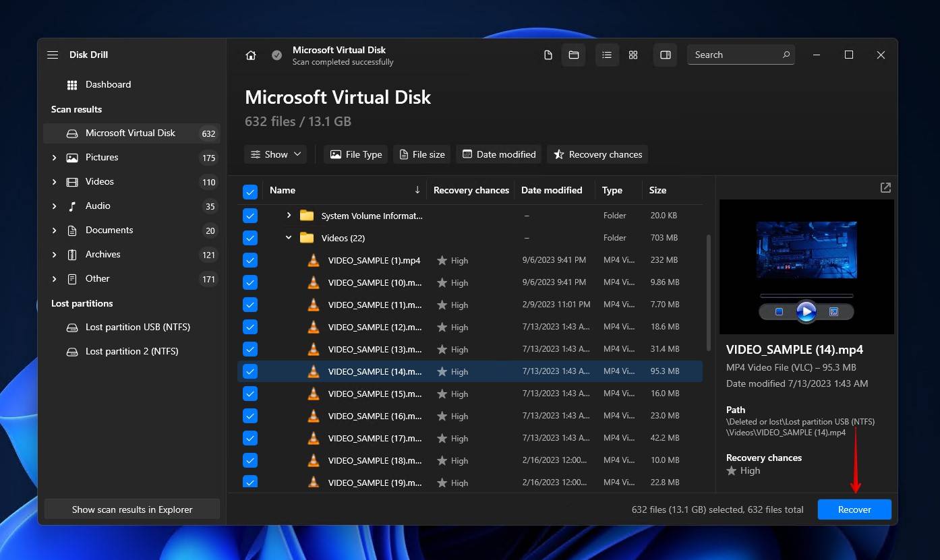Uncheck VIDEO_SAMPLE (1).mp4 checkbox

pyautogui.click(x=250, y=260)
